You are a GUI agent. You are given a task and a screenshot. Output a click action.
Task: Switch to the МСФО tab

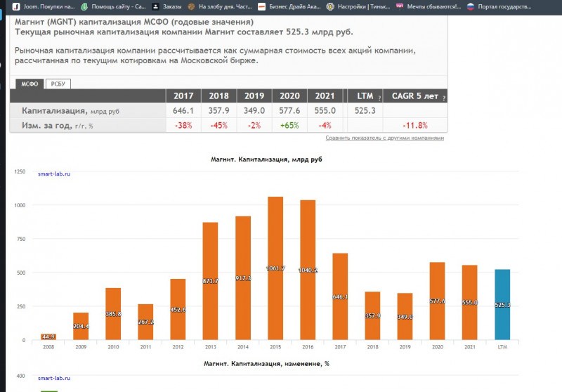tap(30, 84)
